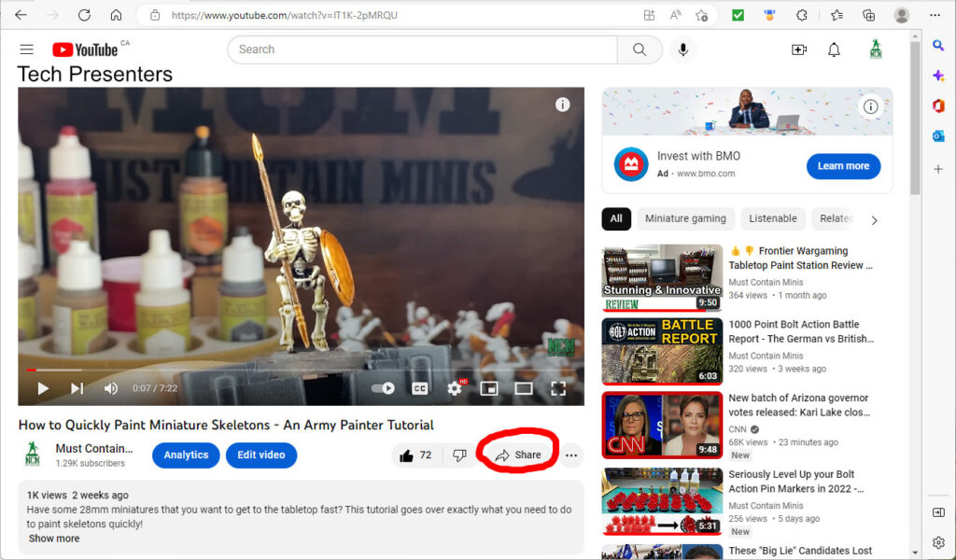
Task: Click the browser address bar URL
Action: [x=284, y=15]
